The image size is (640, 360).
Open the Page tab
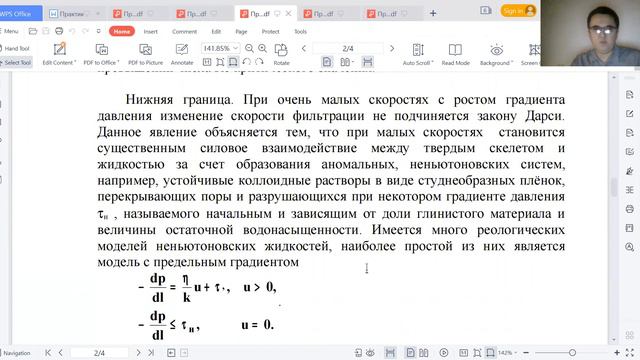coord(241,31)
